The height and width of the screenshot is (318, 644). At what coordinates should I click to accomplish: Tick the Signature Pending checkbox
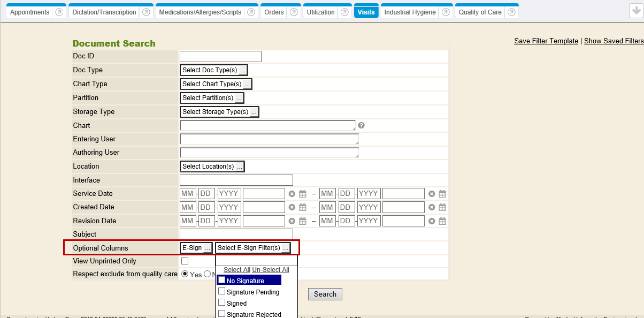click(x=221, y=292)
